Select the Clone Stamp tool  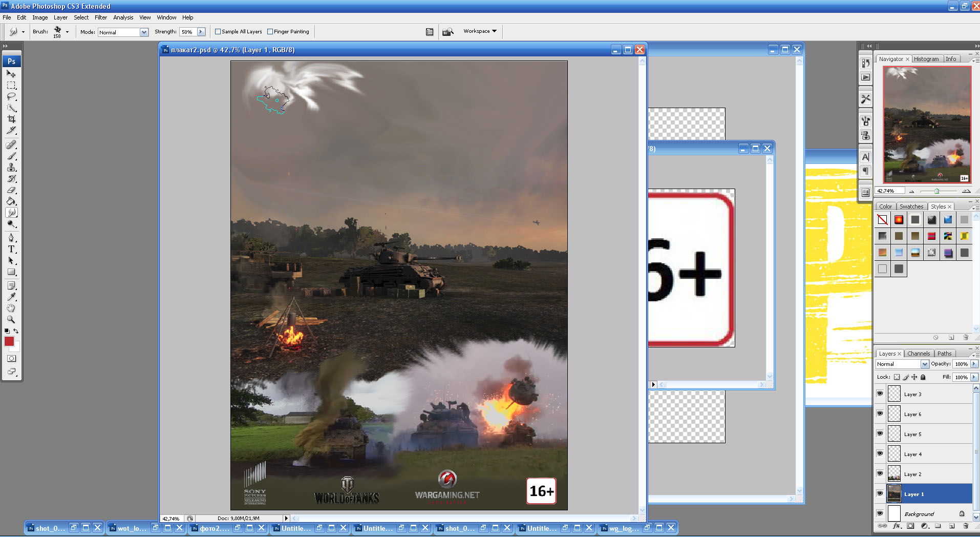click(x=11, y=167)
